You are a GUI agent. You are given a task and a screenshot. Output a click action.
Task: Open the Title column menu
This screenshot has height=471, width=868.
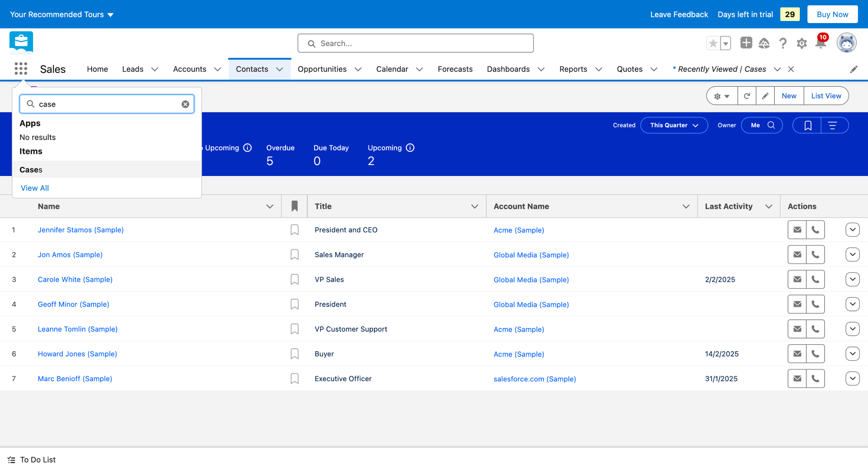pyautogui.click(x=474, y=206)
